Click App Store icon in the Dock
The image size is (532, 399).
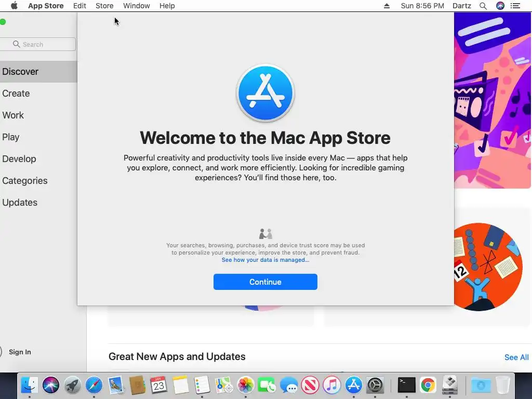[353, 385]
